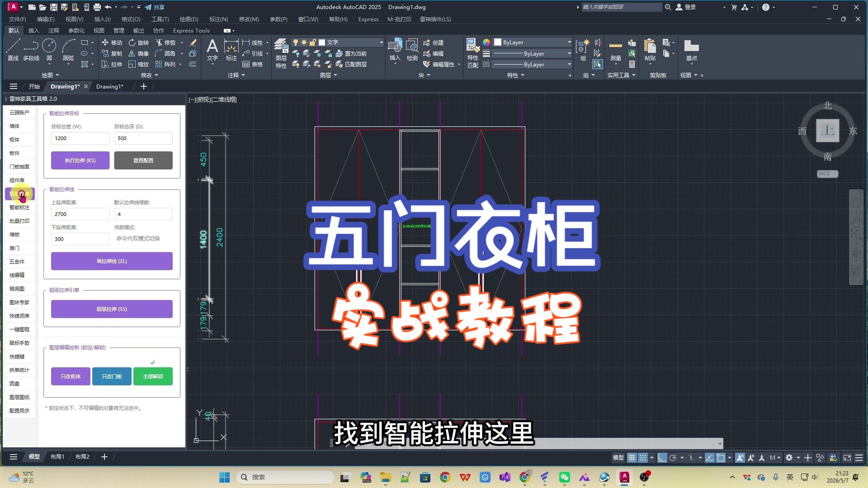The width and height of the screenshot is (868, 488).
Task: Toggle snap mode in status bar
Action: click(642, 458)
